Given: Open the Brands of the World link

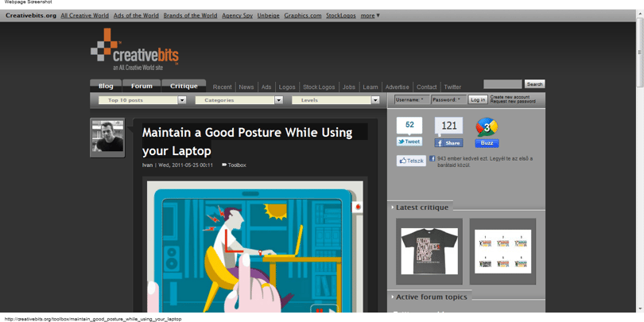Looking at the screenshot, I should coord(190,16).
